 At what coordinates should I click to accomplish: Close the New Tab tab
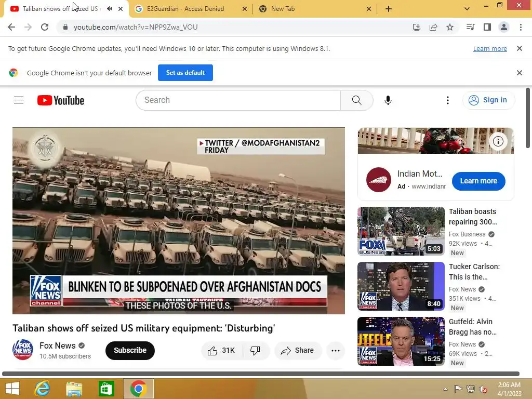[x=369, y=9]
